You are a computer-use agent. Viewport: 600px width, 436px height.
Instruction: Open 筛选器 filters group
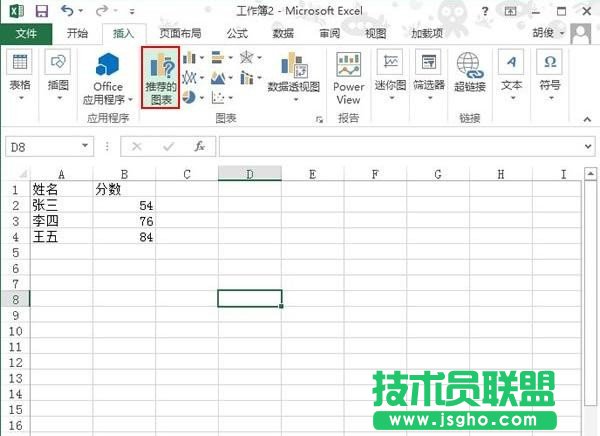coord(429,76)
